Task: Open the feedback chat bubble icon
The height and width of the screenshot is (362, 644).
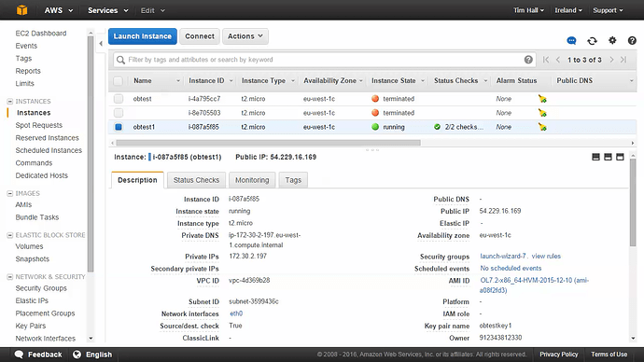Action: click(571, 41)
